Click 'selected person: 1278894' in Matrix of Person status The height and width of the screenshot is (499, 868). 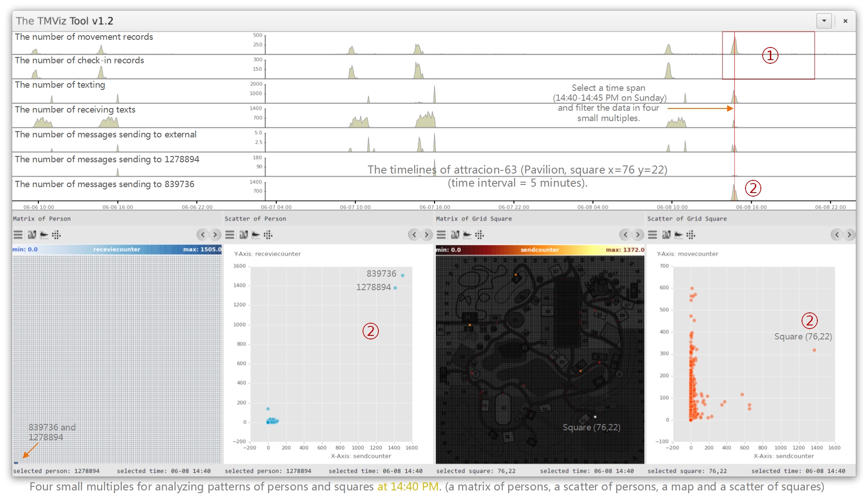pos(56,471)
